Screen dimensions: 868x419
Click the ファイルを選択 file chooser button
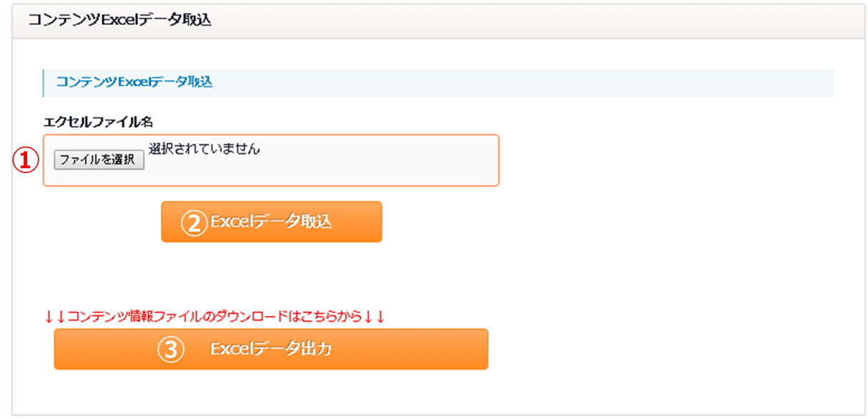pos(99,160)
